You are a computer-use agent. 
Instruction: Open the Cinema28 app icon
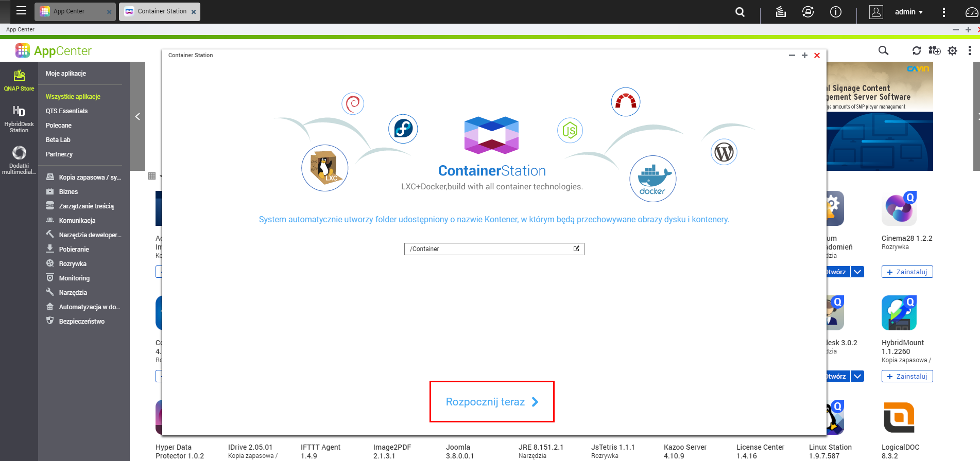pyautogui.click(x=899, y=208)
